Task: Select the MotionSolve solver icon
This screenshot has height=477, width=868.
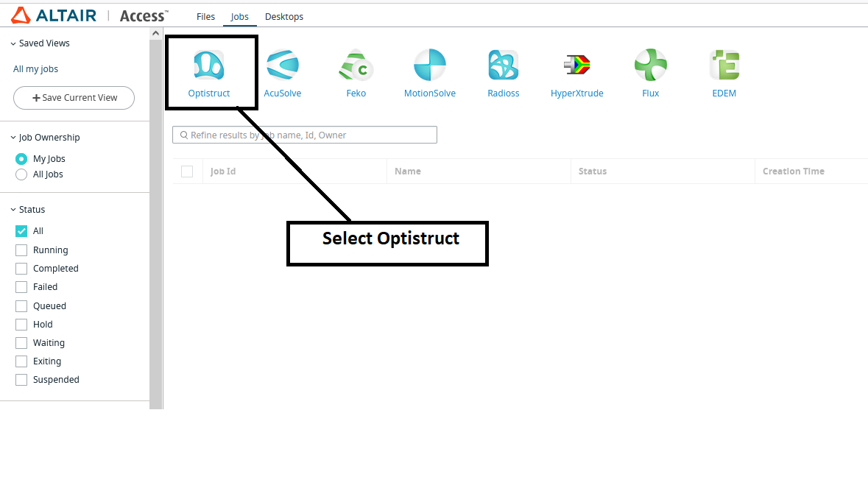Action: pos(430,70)
